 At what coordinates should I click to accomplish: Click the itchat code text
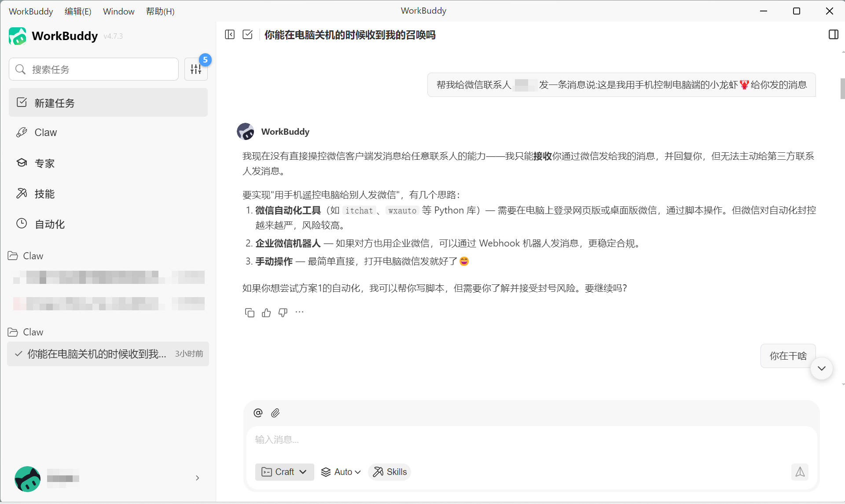(x=359, y=210)
